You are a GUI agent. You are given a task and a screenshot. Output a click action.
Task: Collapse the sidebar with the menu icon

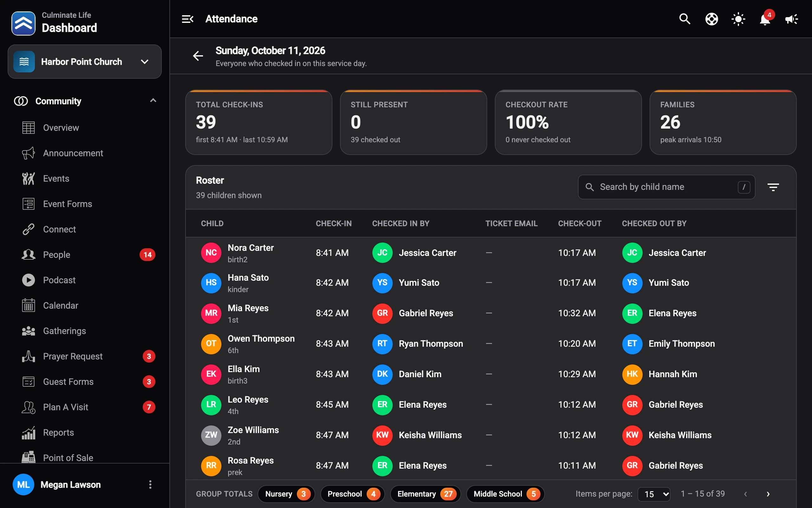pos(187,19)
